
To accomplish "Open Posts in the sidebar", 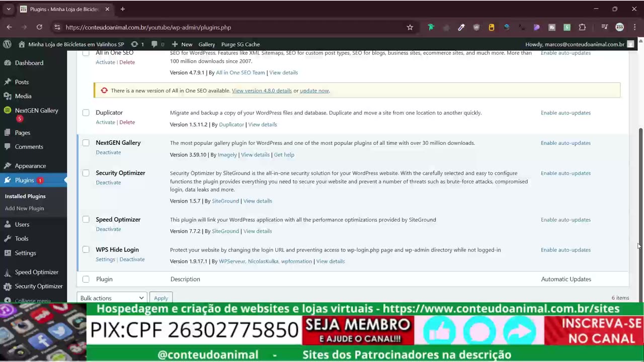I will point(22,82).
